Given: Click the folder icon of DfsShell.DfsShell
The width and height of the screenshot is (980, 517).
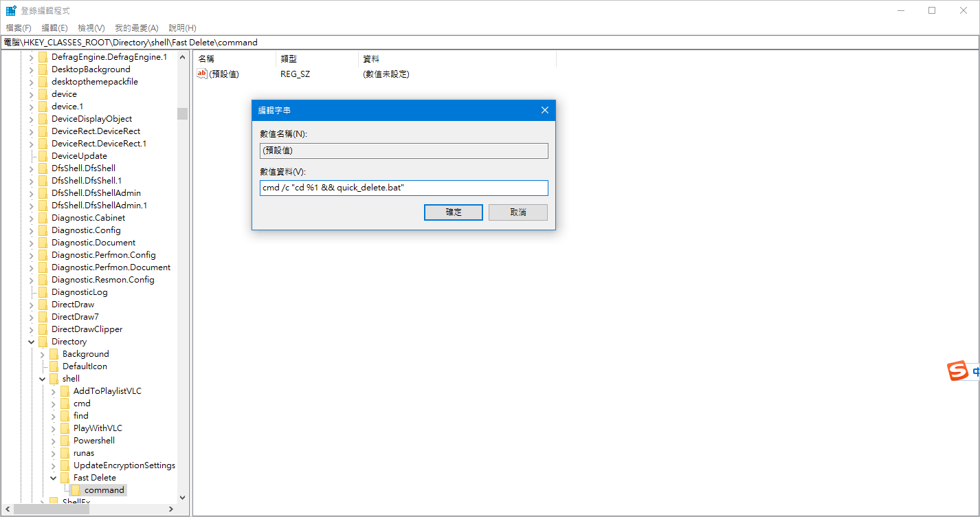Looking at the screenshot, I should pyautogui.click(x=43, y=168).
